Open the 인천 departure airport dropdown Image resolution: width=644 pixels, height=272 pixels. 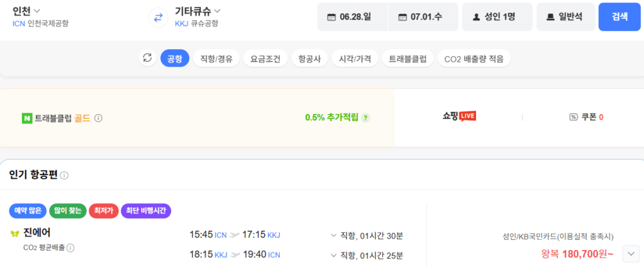click(26, 11)
